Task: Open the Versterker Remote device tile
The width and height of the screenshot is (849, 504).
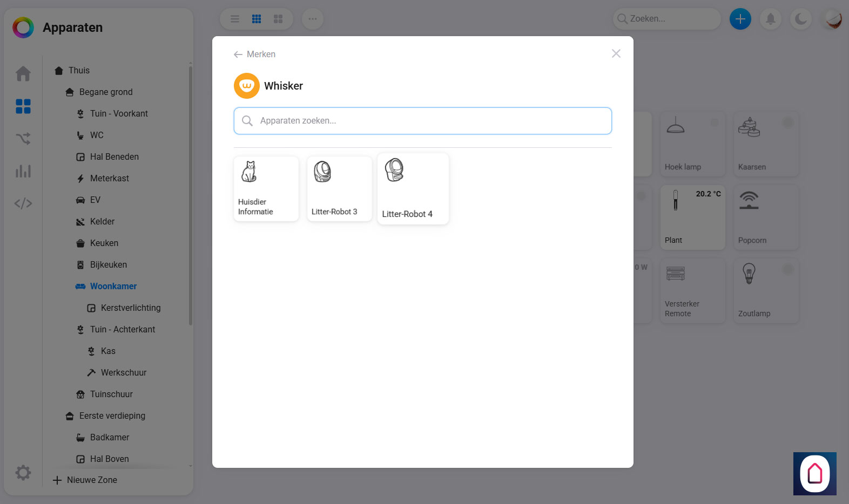Action: 693,291
